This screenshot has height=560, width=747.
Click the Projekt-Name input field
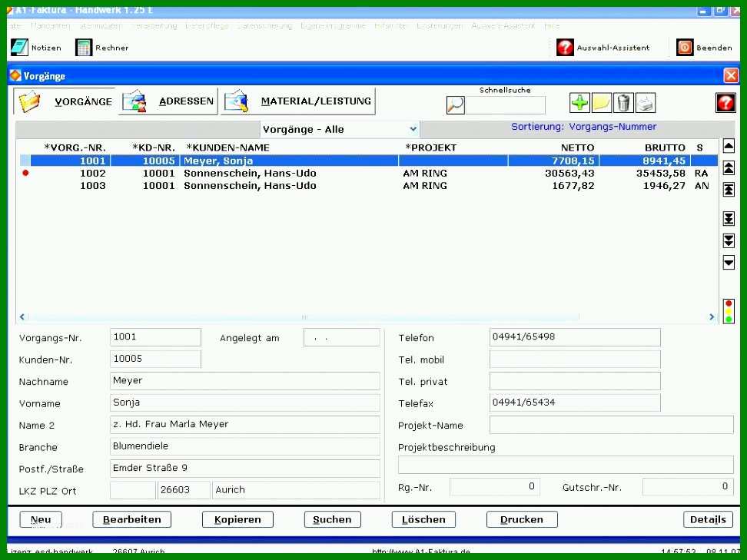click(x=612, y=425)
